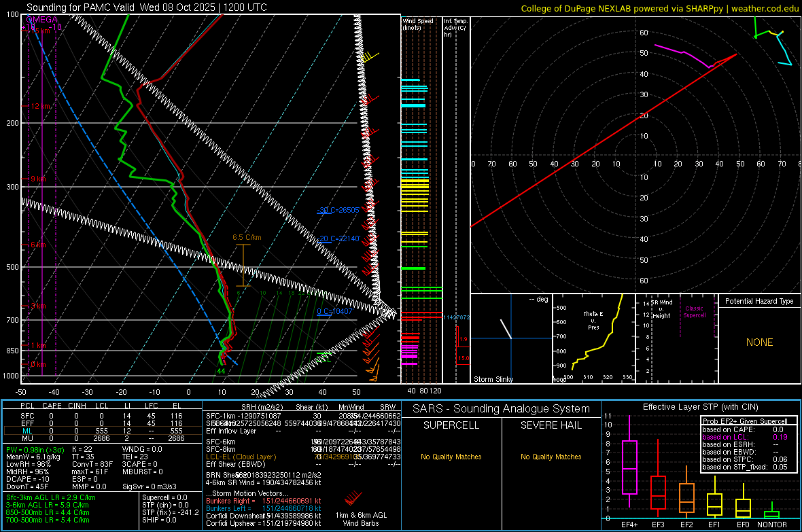Click the Theta-E v. Pres label
The width and height of the screenshot is (802, 532).
tap(593, 320)
